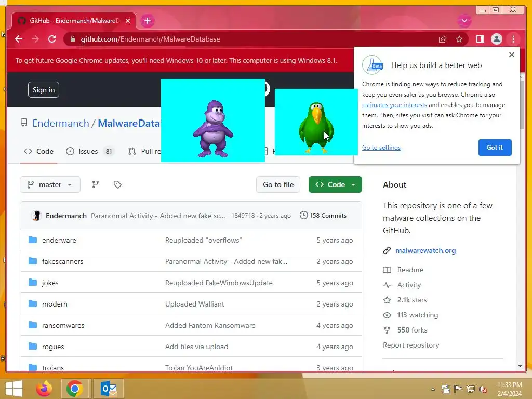Image resolution: width=532 pixels, height=399 pixels.
Task: Open the 'Go to settings' link
Action: (381, 148)
